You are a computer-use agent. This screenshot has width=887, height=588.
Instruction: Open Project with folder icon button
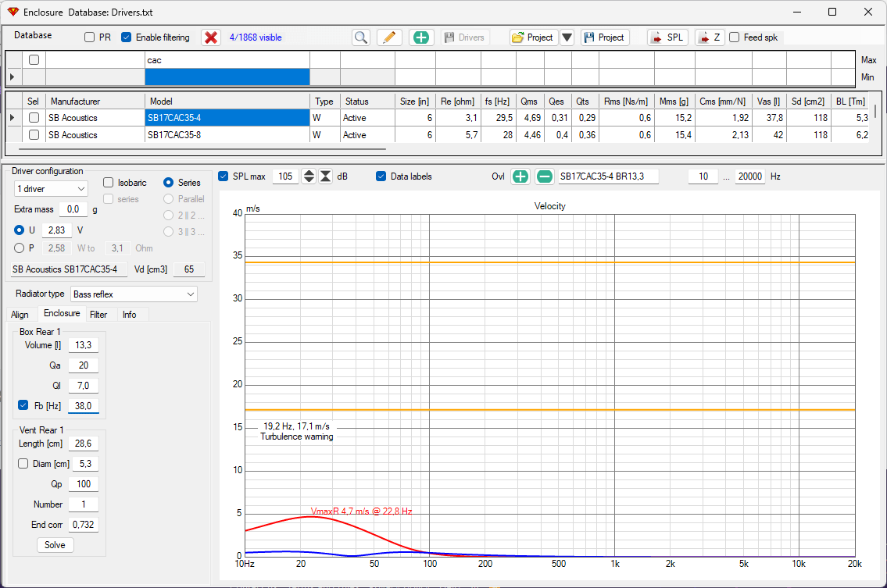534,37
